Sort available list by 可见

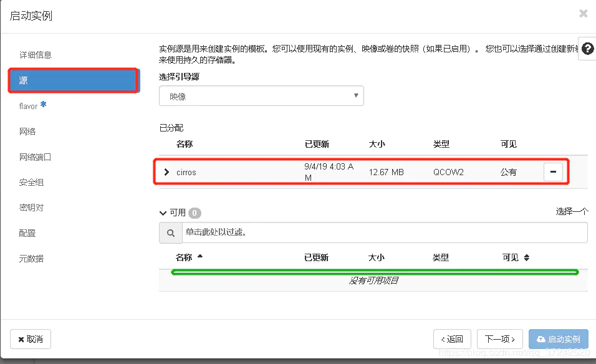[x=516, y=257]
